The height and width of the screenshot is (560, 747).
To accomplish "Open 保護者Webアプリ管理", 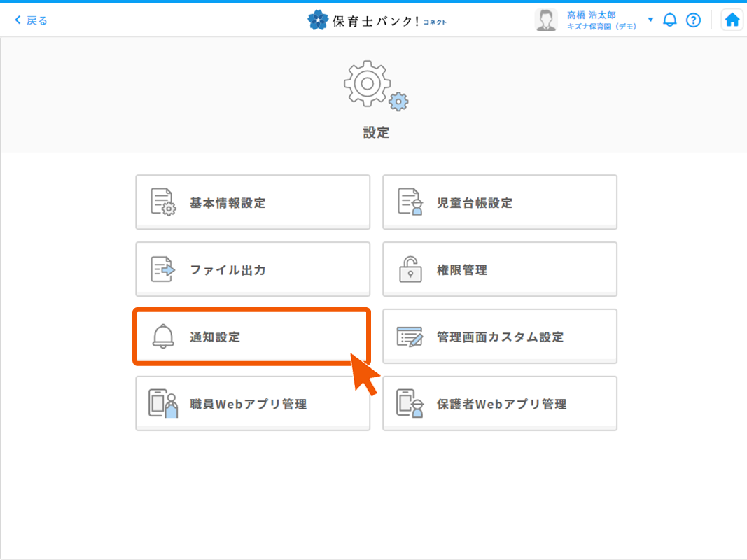I will (x=500, y=404).
